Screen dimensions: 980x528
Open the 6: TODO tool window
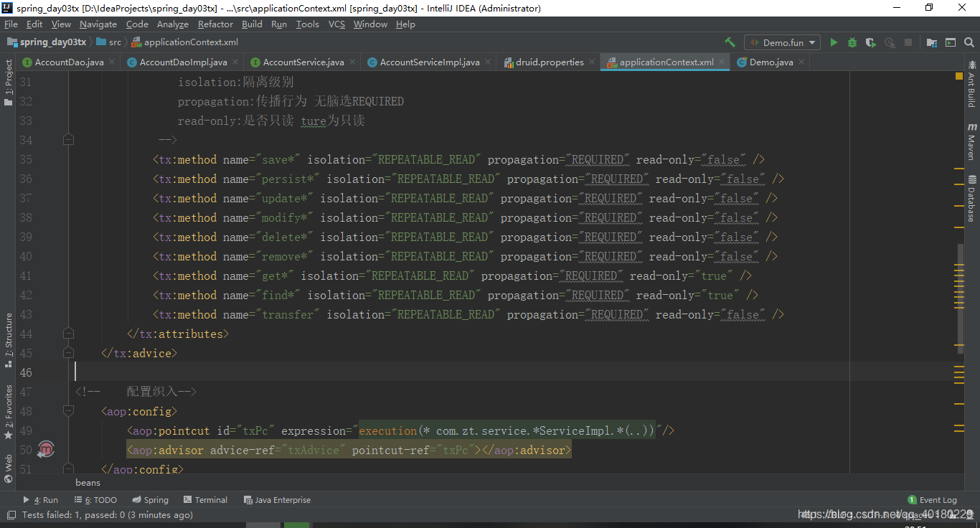[x=95, y=500]
